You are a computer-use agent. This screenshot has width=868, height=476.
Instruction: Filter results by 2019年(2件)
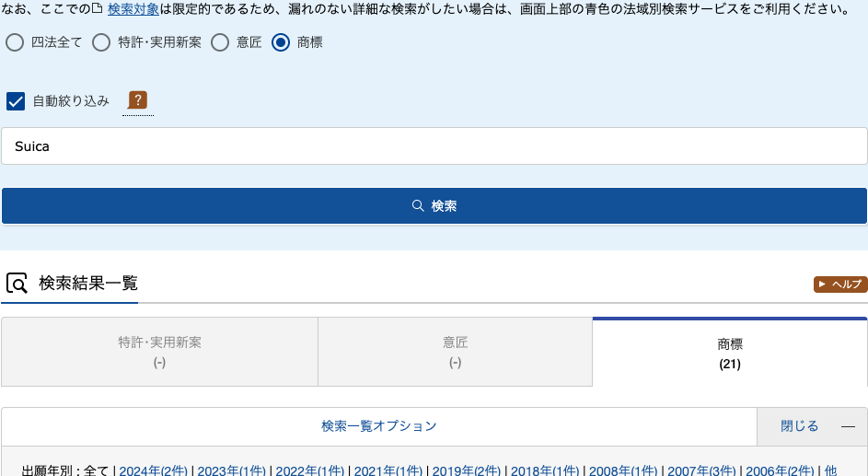[x=466, y=470]
